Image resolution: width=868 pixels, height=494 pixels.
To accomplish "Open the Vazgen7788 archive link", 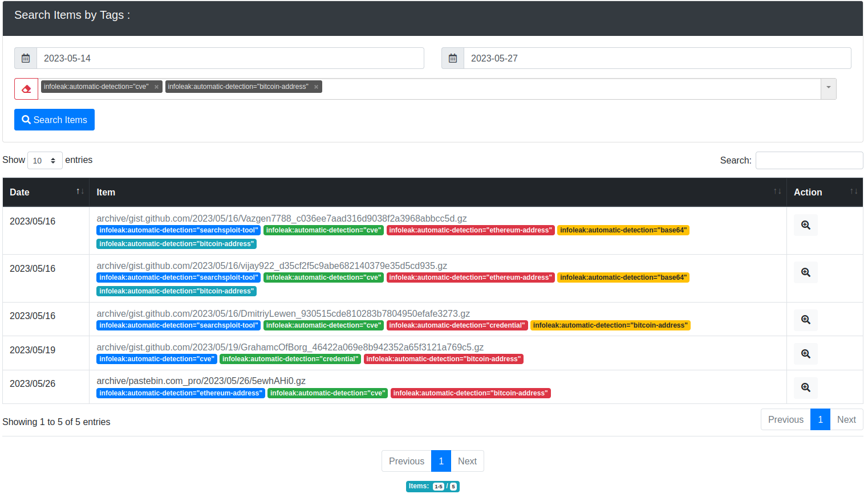I will [280, 218].
